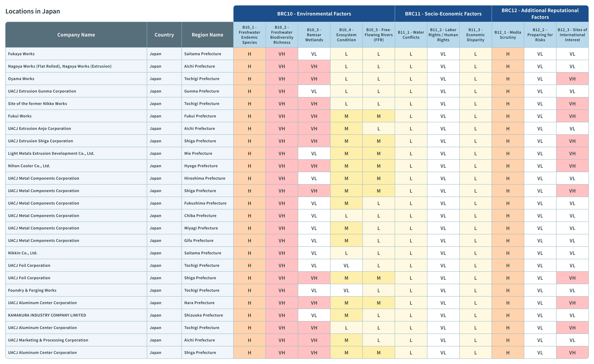Click 'B10_5 - Free-Flowing Rivers (FFR)' header
594x364 pixels.
379,35
